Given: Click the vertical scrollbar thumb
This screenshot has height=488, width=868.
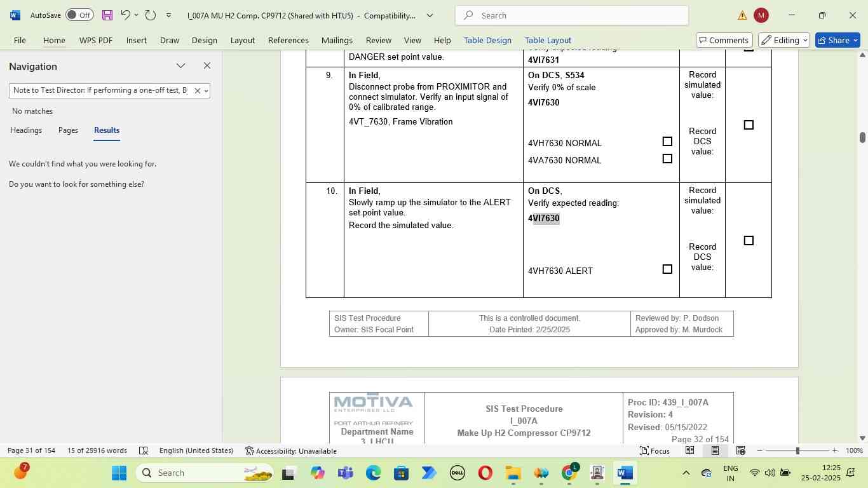Looking at the screenshot, I should pyautogui.click(x=862, y=137).
